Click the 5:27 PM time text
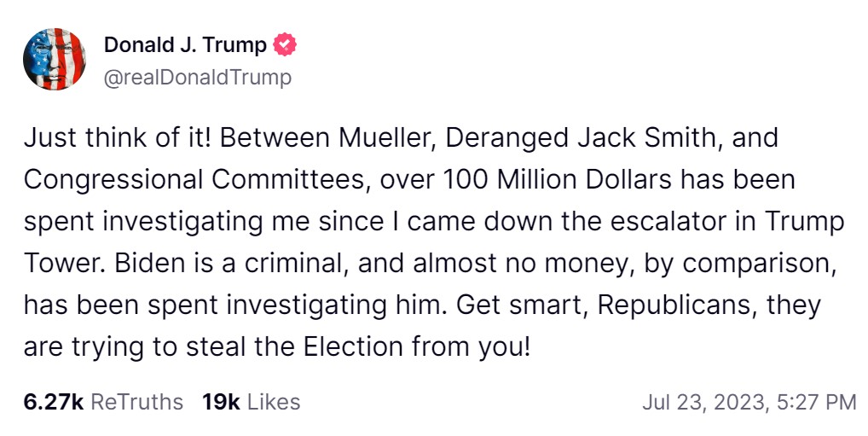 click(816, 402)
